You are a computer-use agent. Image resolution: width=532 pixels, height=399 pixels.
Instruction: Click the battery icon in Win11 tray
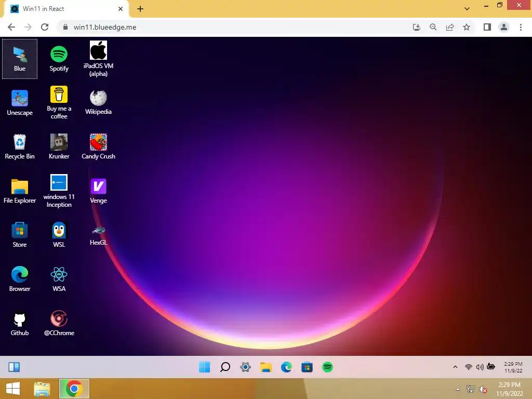pyautogui.click(x=491, y=366)
